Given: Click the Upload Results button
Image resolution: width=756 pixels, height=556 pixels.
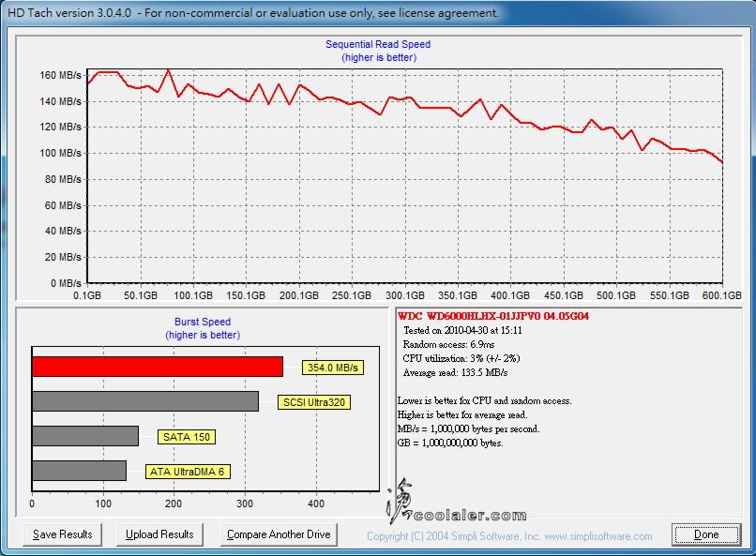Looking at the screenshot, I should coord(159,534).
